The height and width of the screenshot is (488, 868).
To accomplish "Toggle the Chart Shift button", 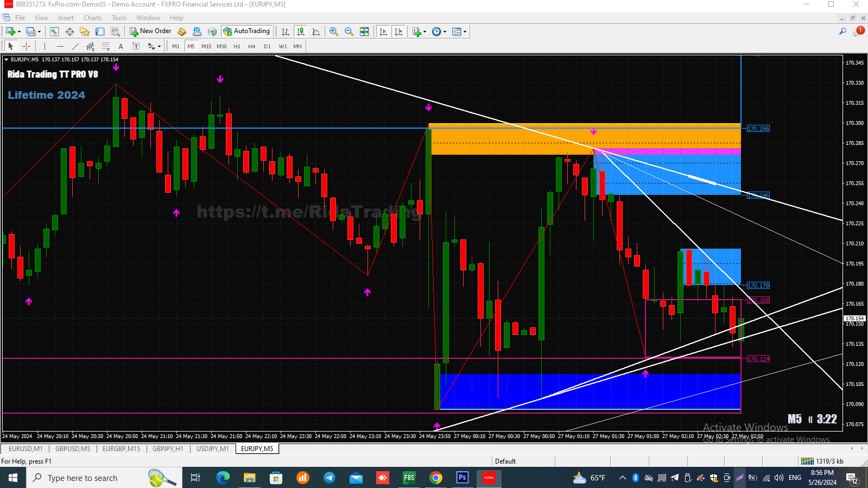I will (x=398, y=31).
